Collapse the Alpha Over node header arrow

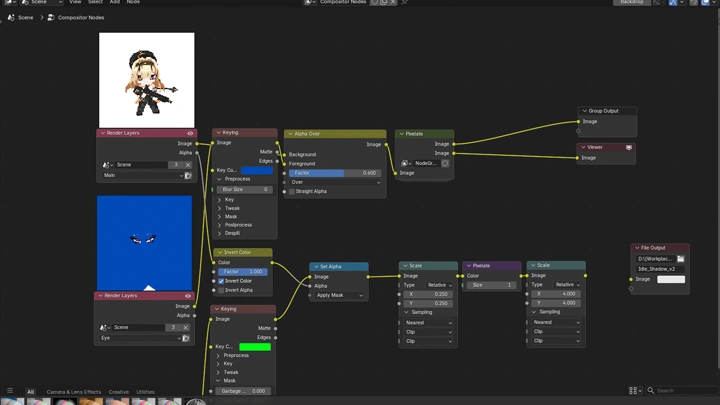[x=290, y=134]
